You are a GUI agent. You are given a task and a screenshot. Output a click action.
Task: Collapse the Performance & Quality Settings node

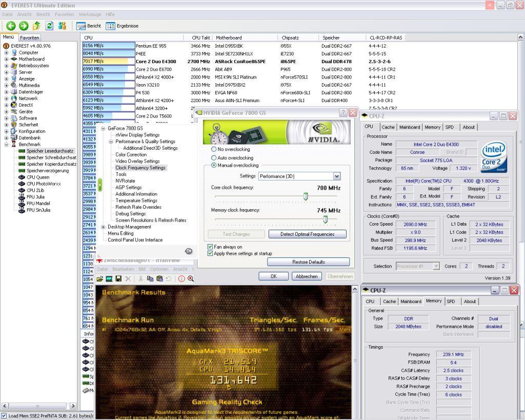pyautogui.click(x=111, y=142)
